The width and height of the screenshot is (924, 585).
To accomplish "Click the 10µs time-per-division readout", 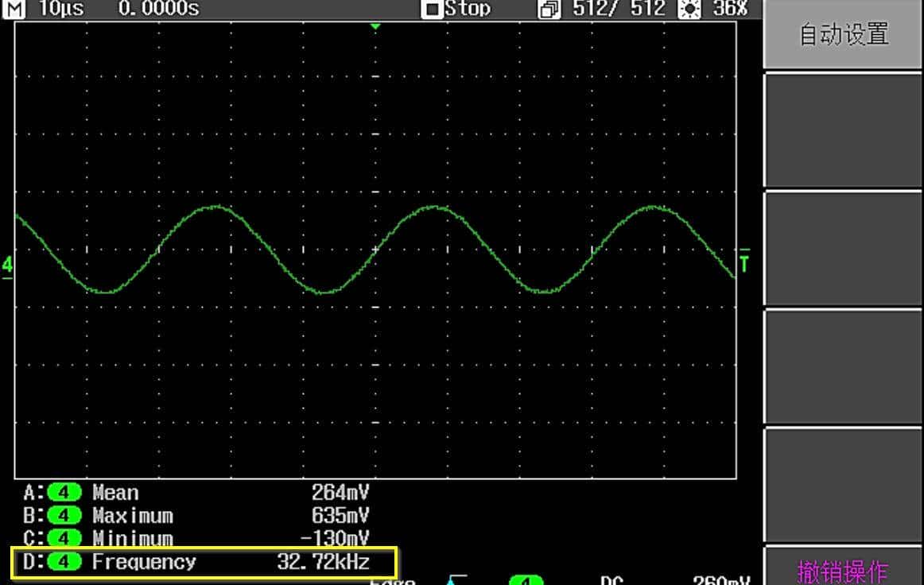I will 61,9.
